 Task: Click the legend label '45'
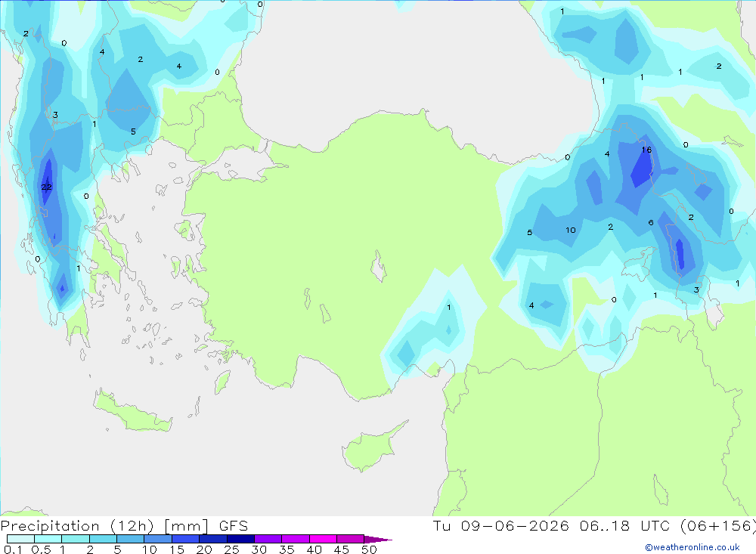click(x=342, y=549)
